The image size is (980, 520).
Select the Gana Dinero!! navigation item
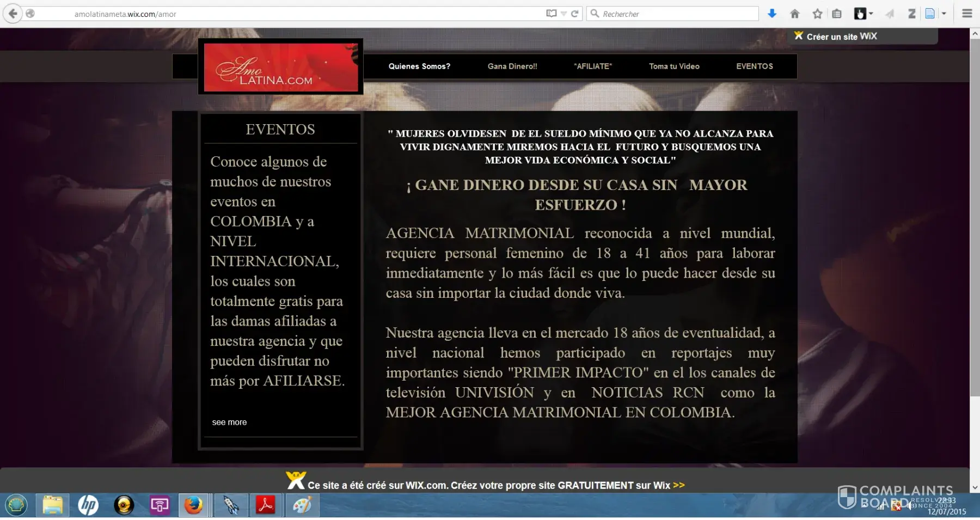click(x=512, y=66)
